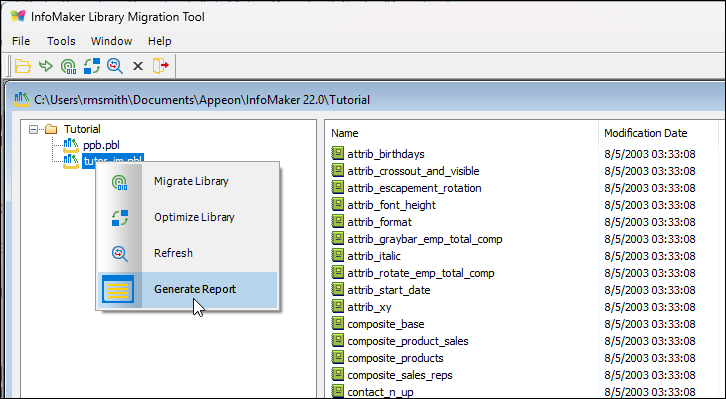Open the Window menu

pyautogui.click(x=112, y=41)
